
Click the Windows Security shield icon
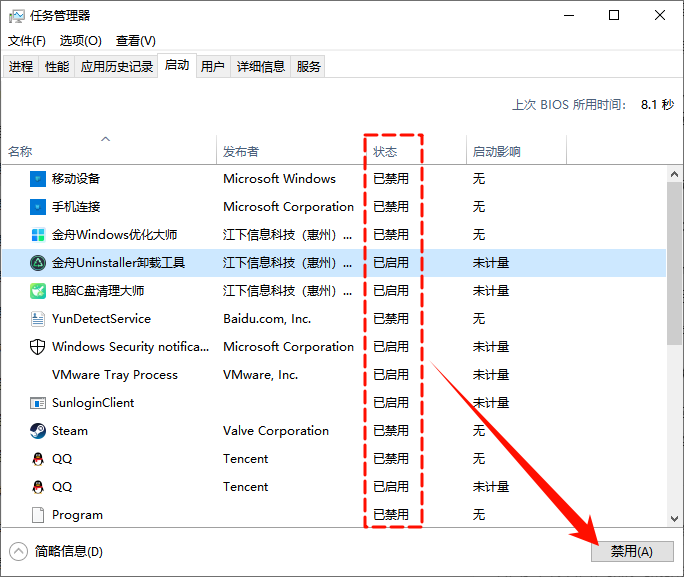click(x=38, y=347)
